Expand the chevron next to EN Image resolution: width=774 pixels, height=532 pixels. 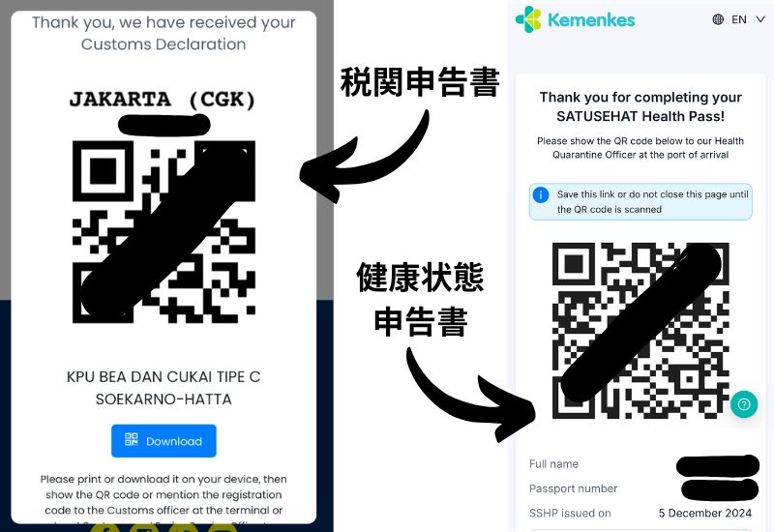pyautogui.click(x=760, y=19)
